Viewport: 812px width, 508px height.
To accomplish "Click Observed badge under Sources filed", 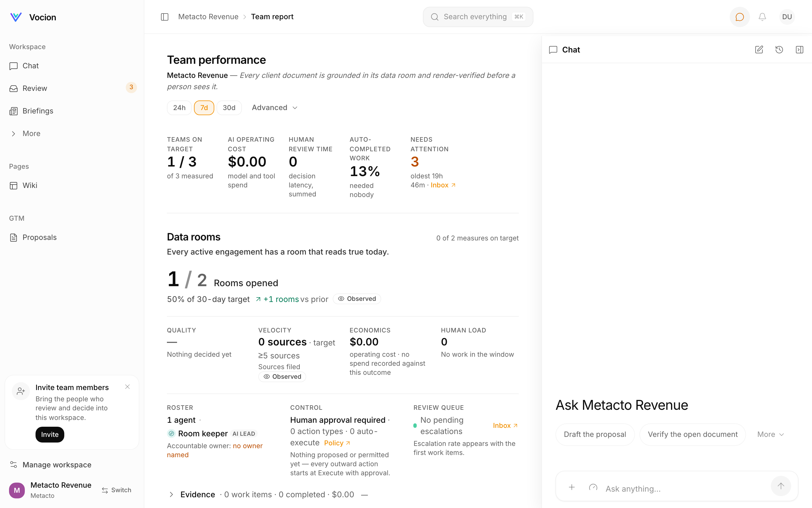I will (282, 377).
